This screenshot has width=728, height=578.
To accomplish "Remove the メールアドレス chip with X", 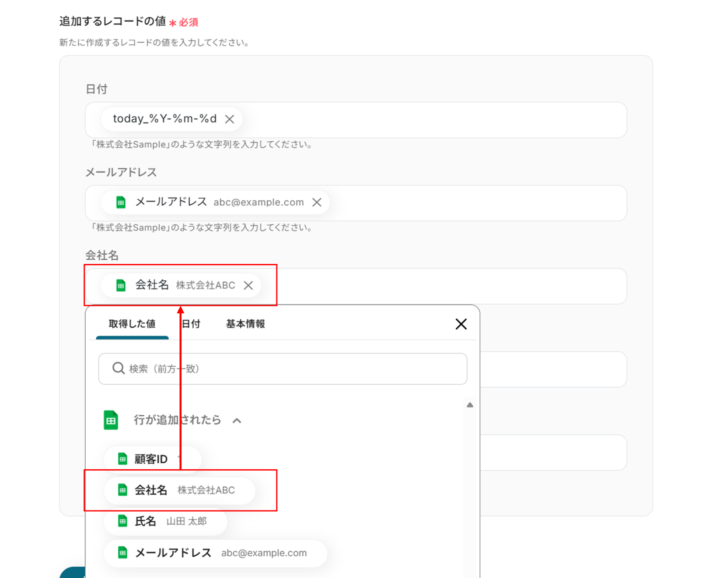I will click(x=317, y=202).
